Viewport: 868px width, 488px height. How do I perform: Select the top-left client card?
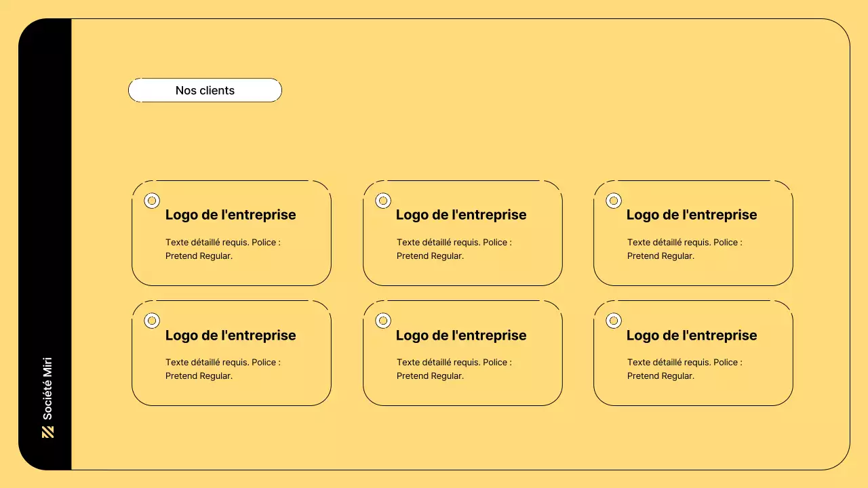(231, 232)
